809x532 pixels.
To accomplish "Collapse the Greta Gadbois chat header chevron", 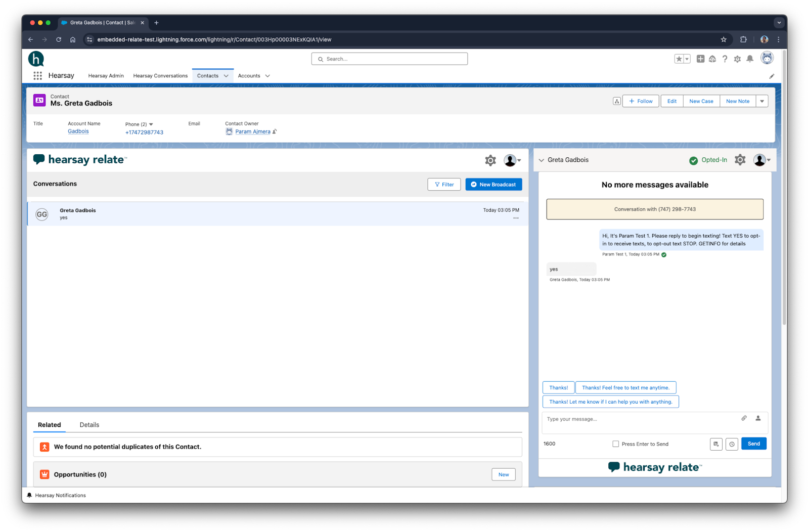I will pyautogui.click(x=542, y=160).
